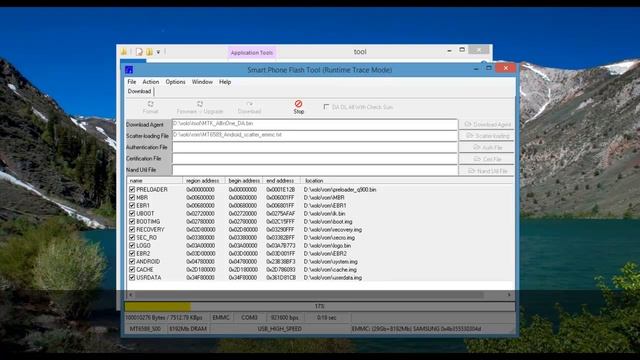Uncheck the USRDATA partition checkbox

pyautogui.click(x=132, y=277)
